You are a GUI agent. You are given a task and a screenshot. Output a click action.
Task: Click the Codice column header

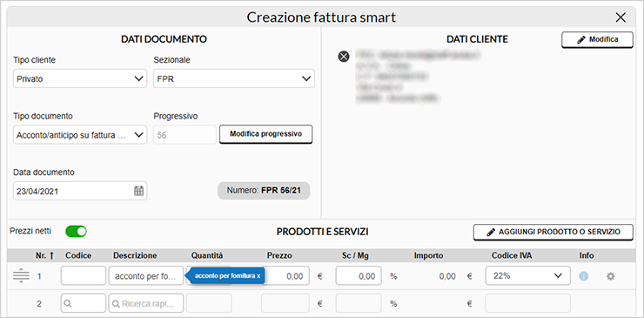(78, 255)
